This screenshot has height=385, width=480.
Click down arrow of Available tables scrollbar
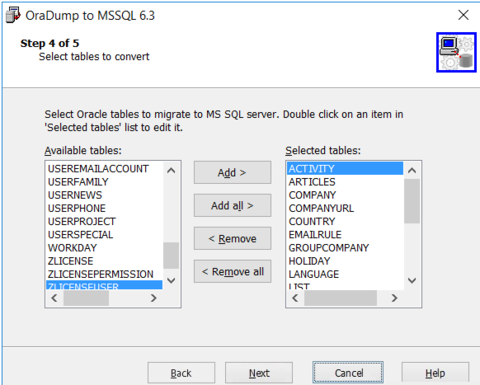171,280
